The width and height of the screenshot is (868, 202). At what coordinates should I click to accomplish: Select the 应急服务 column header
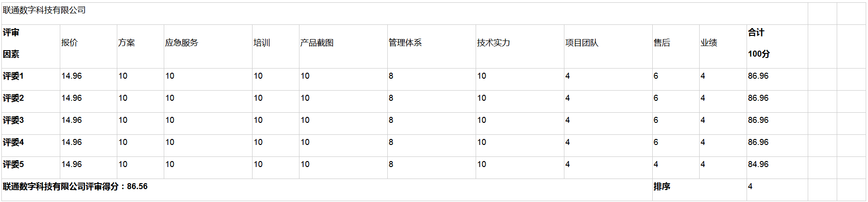pos(182,43)
